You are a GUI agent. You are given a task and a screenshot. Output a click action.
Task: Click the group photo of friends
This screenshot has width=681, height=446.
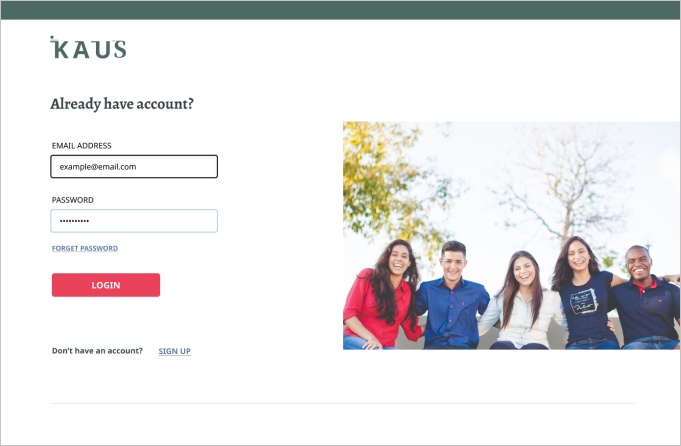[x=512, y=235]
